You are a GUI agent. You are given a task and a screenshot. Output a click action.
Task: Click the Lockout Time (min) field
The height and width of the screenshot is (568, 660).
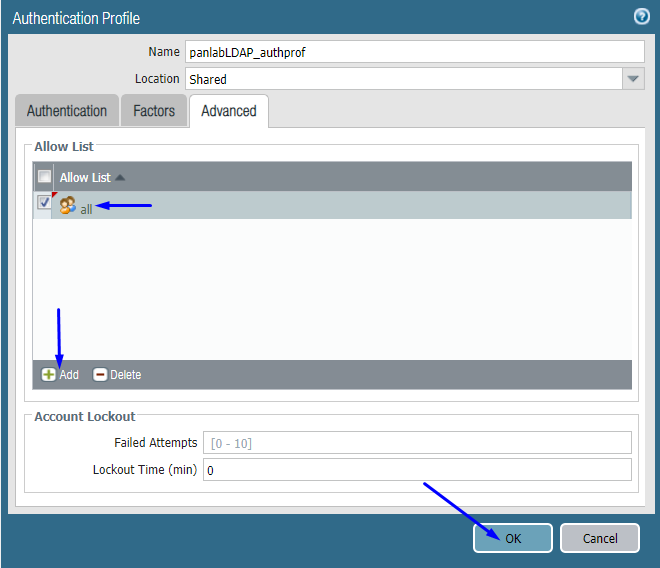(417, 469)
